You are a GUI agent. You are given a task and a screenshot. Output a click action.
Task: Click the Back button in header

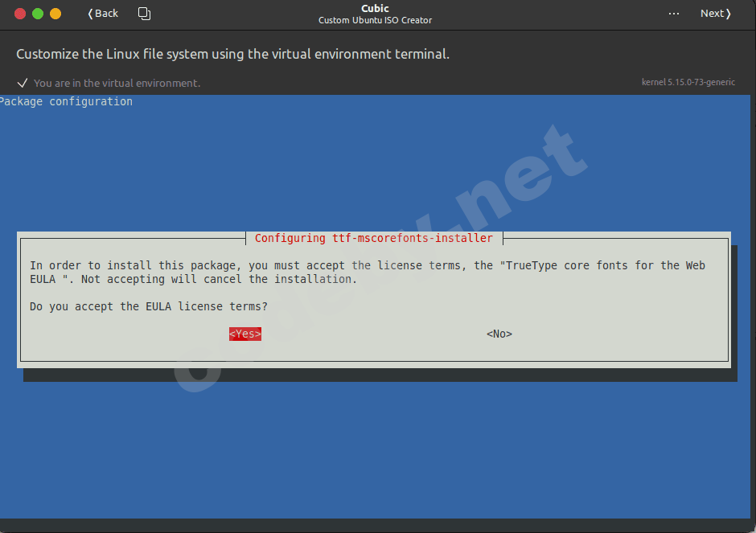click(103, 14)
